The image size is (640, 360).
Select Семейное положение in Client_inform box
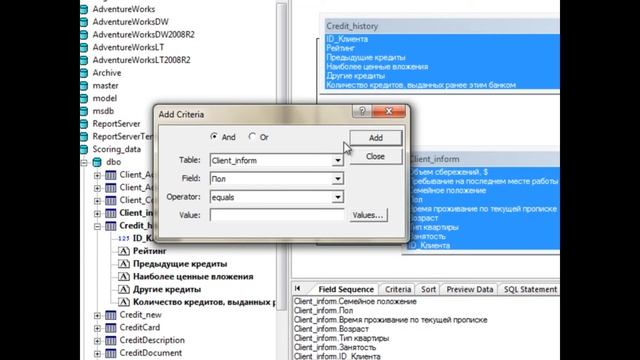pos(447,190)
